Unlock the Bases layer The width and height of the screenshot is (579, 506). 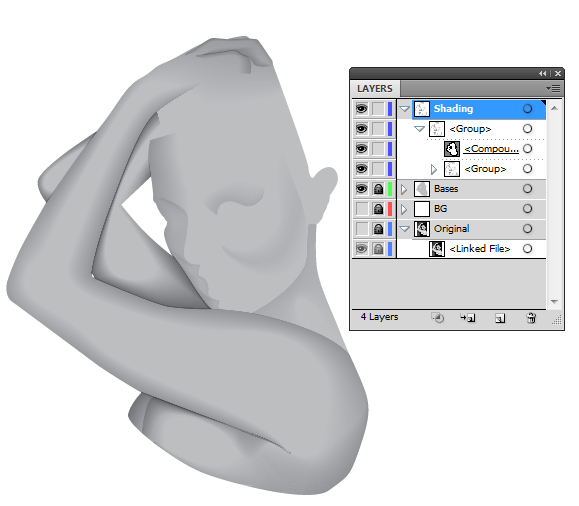(x=378, y=189)
